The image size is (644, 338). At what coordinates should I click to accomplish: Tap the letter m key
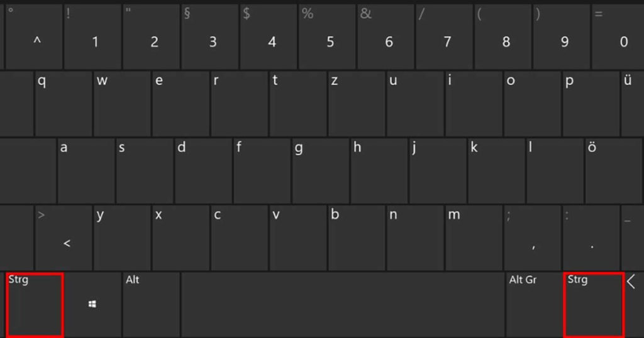(x=474, y=238)
